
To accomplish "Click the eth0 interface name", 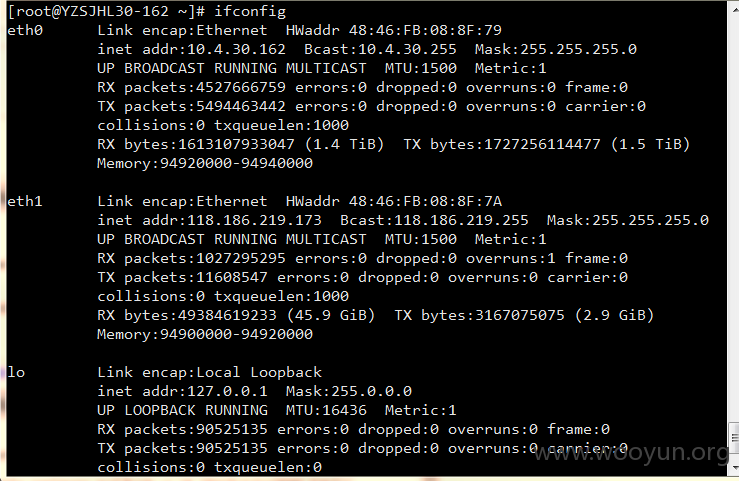I will coord(25,31).
